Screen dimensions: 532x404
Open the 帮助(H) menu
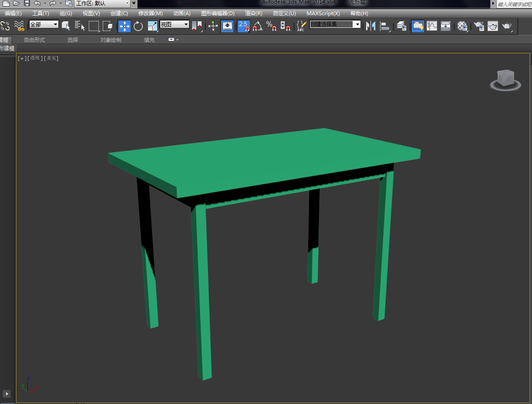pos(359,14)
